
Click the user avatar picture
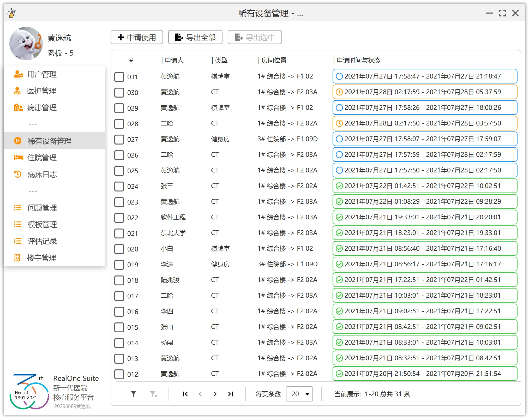26,44
